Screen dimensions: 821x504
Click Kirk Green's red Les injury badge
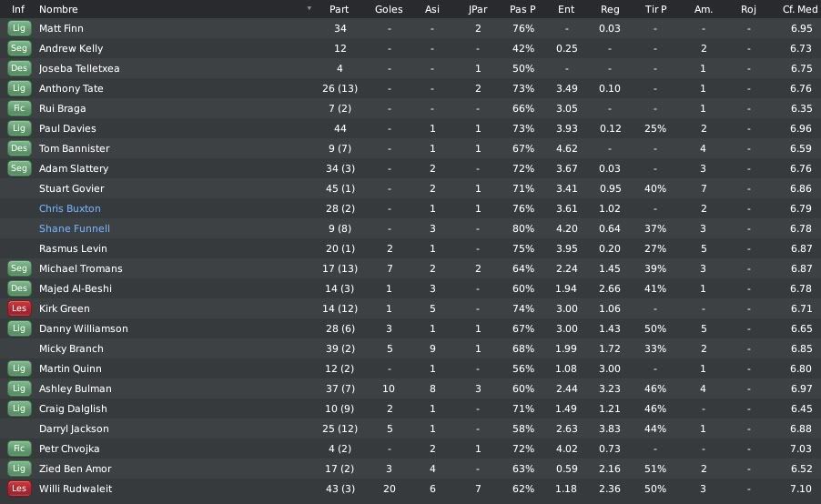pyautogui.click(x=19, y=308)
